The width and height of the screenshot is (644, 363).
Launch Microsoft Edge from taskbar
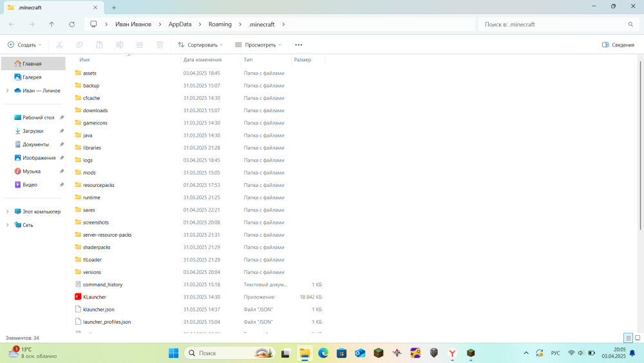coord(323,353)
